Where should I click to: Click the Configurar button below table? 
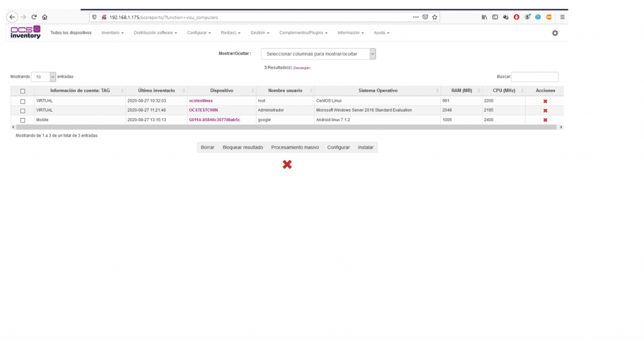point(338,148)
